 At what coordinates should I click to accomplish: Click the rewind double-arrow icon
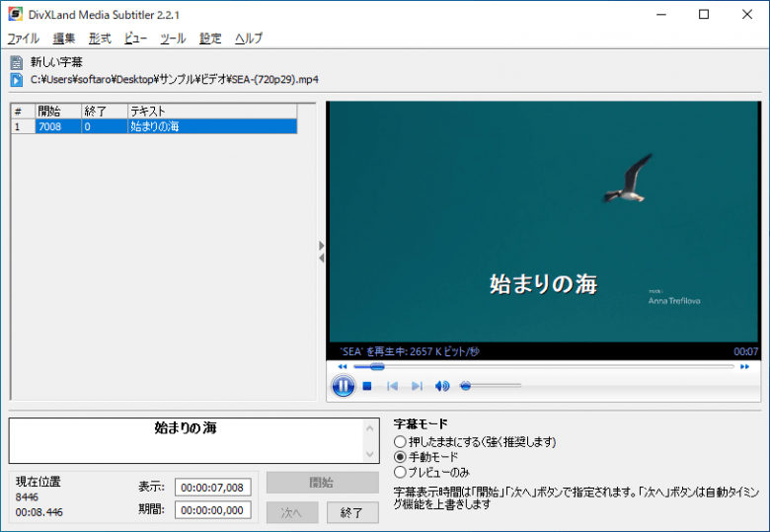coord(343,366)
